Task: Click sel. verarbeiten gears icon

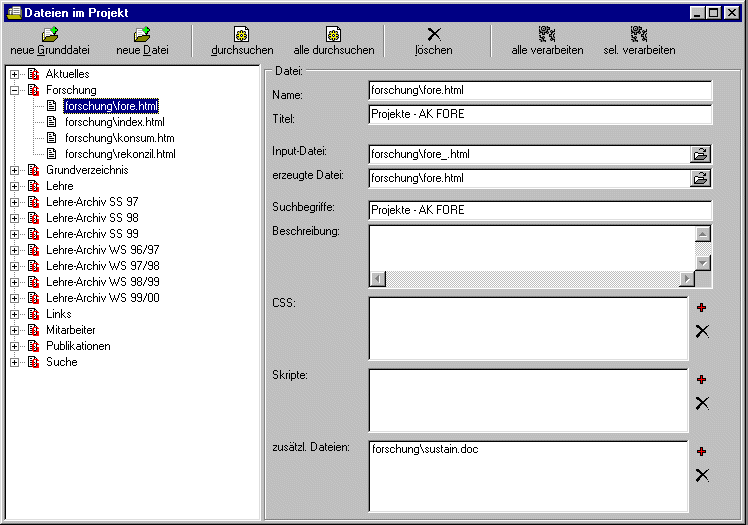Action: (639, 34)
